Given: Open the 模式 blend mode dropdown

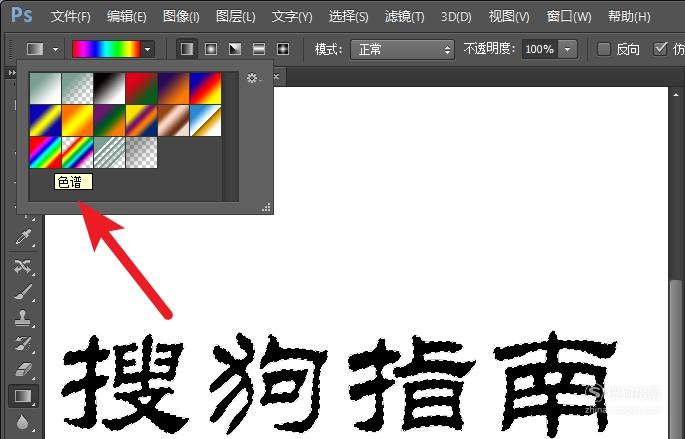Looking at the screenshot, I should [402, 49].
